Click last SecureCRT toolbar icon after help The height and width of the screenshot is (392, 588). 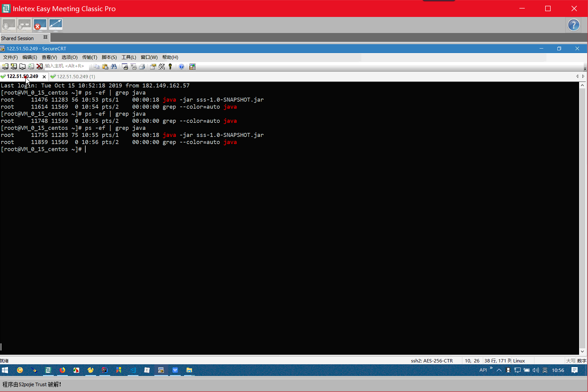[x=192, y=66]
